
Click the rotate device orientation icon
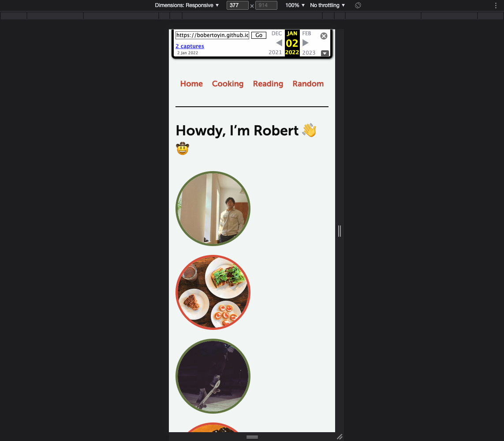pyautogui.click(x=358, y=5)
